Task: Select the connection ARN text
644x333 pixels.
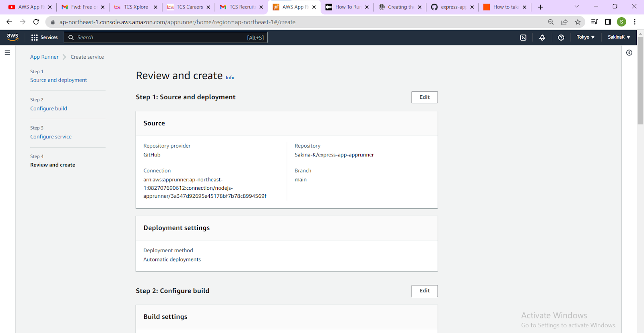Action: (205, 188)
